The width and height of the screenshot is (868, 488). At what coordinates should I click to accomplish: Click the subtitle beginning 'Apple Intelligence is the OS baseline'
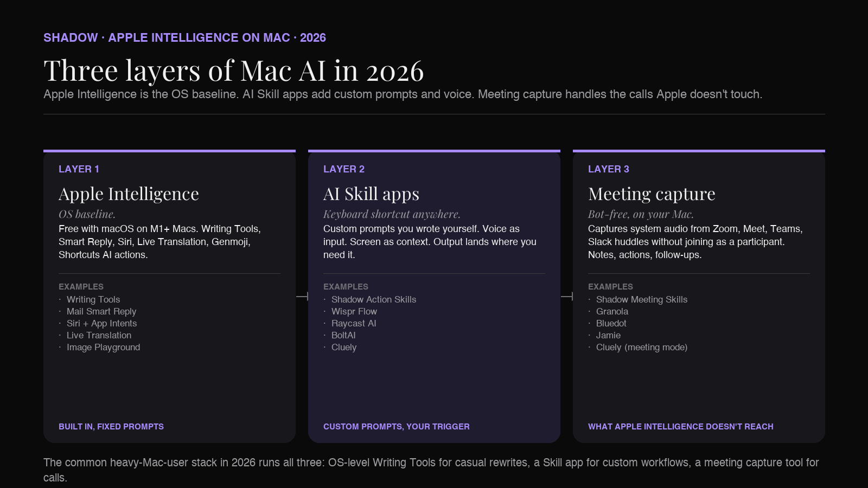[403, 94]
